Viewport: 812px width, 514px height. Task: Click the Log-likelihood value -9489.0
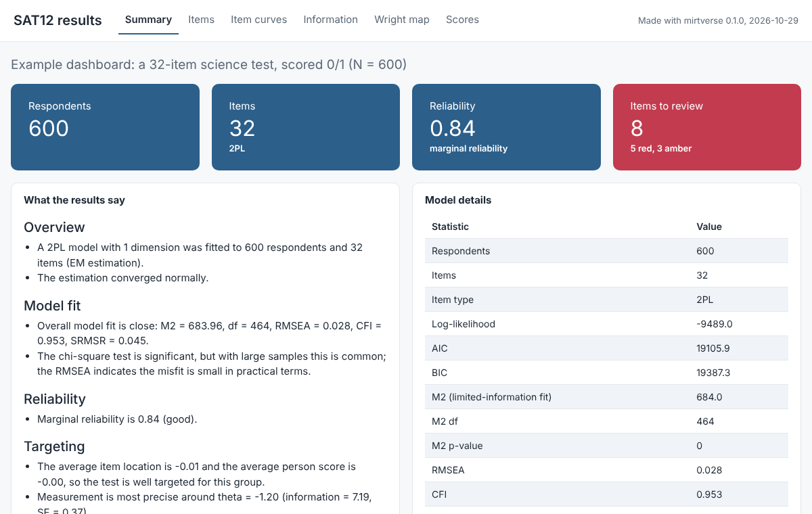pos(715,324)
